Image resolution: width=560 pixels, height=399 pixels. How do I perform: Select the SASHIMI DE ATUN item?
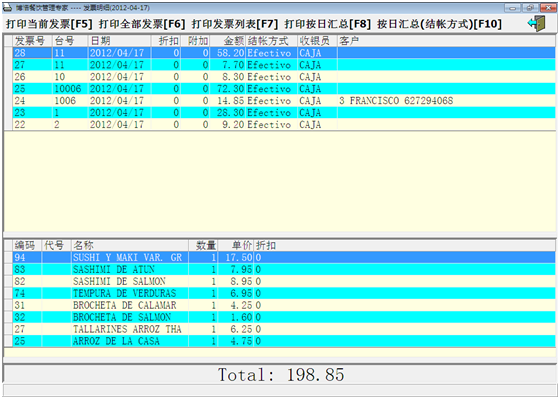coord(284,269)
